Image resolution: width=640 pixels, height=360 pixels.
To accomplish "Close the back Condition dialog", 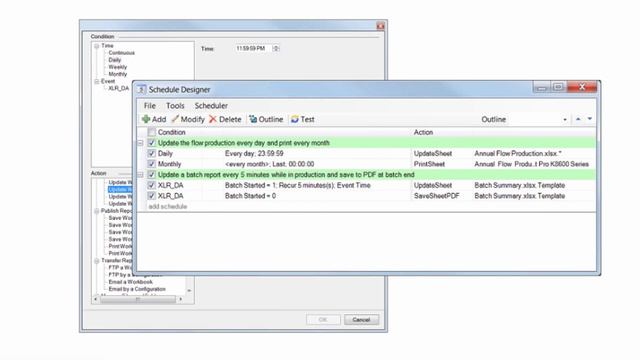I will 380,26.
